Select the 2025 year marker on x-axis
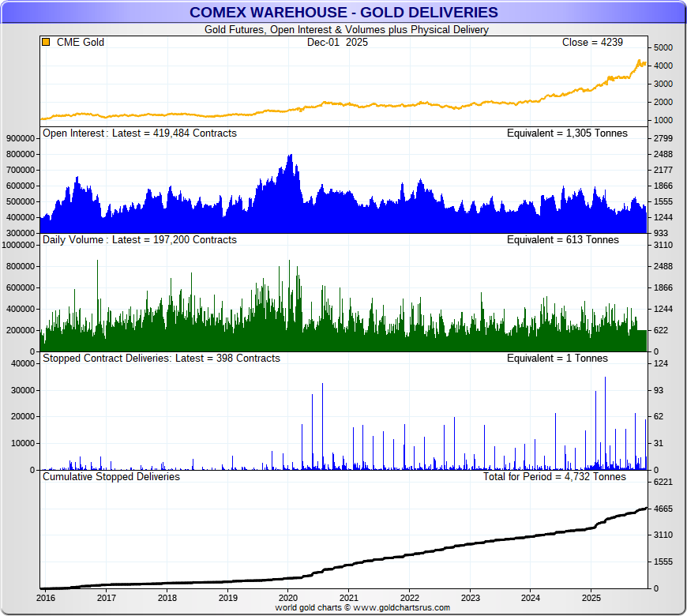Viewport: 687px width, 616px height. click(x=591, y=598)
